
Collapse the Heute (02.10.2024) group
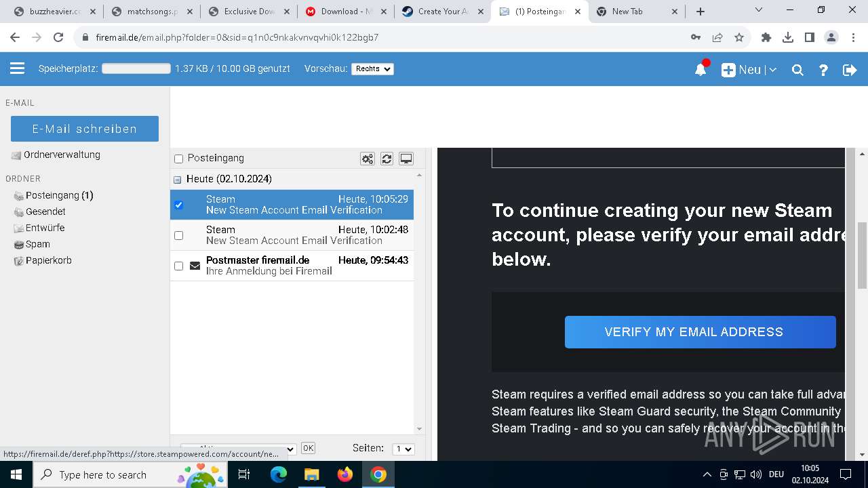pos(178,180)
